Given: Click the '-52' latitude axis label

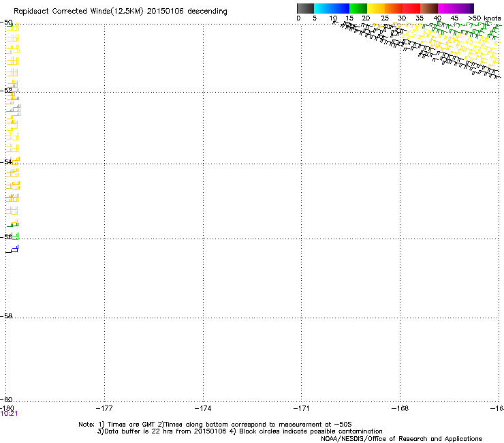Looking at the screenshot, I should pyautogui.click(x=6, y=91).
